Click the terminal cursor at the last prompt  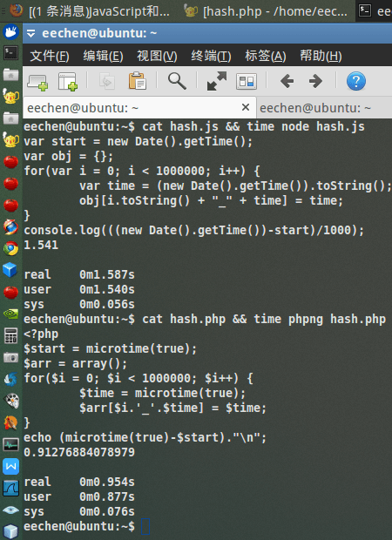click(145, 526)
